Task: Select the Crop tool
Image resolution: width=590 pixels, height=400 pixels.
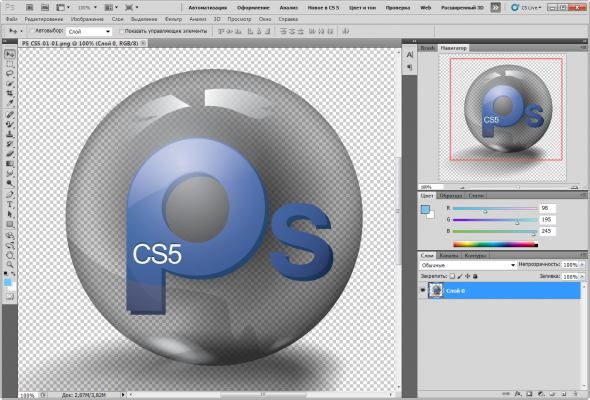Action: 10,93
